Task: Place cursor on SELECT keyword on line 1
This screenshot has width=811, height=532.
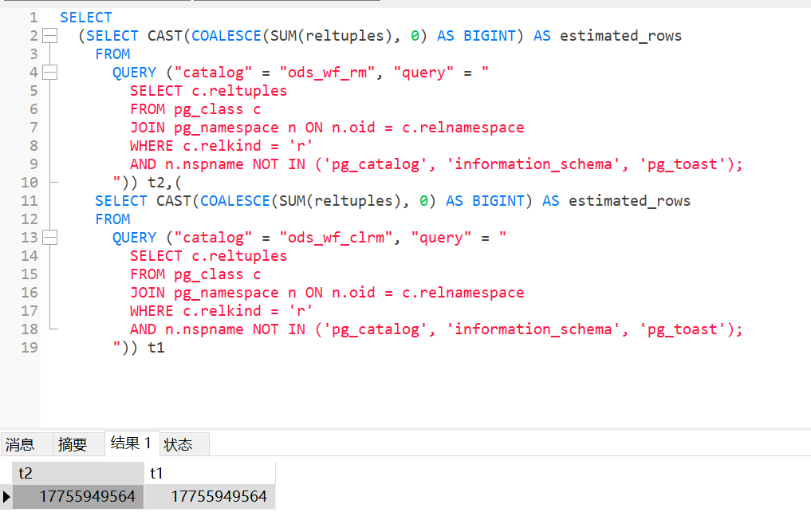Action: (x=86, y=18)
